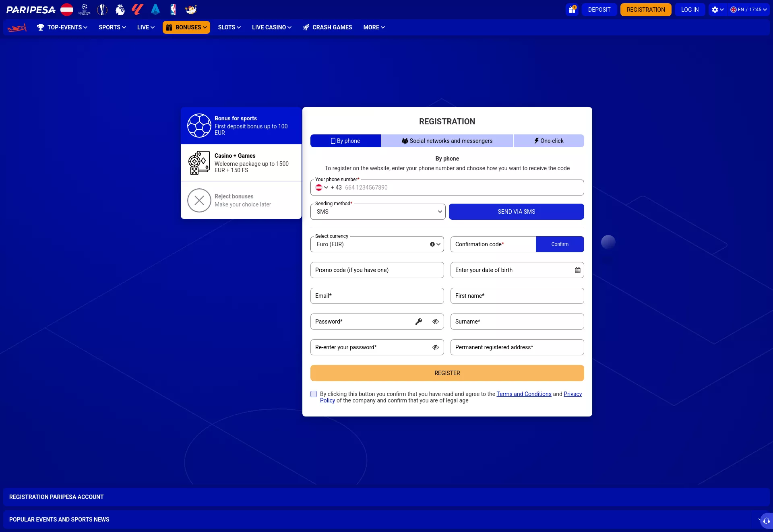Expand the SLOTS menu
Viewport: 773px width, 532px height.
229,27
